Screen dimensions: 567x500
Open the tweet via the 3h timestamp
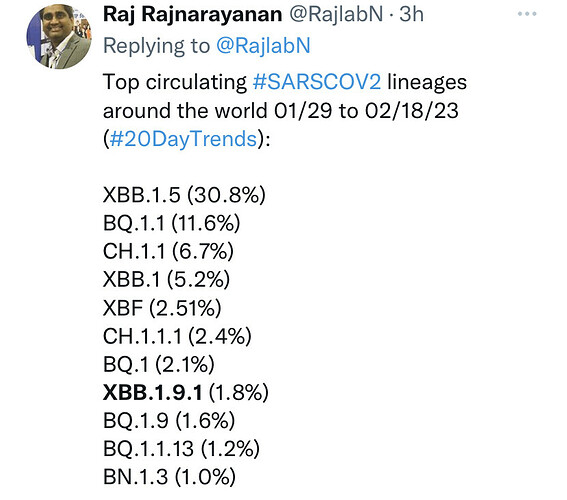412,14
